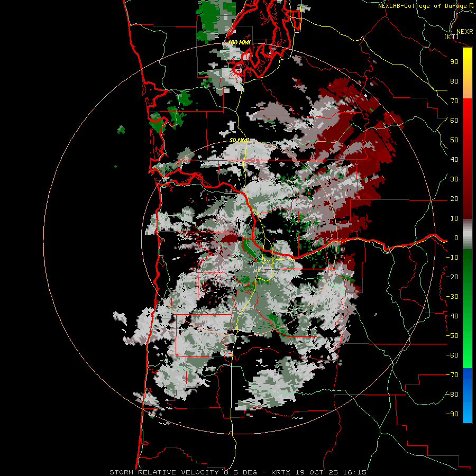
Task: Click the -10 value on velocity scale
Action: [452, 258]
